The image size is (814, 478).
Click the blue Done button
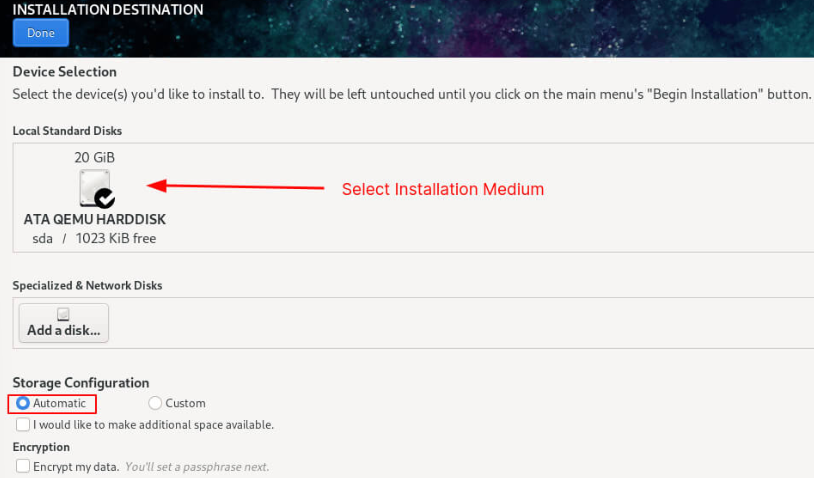tap(41, 33)
